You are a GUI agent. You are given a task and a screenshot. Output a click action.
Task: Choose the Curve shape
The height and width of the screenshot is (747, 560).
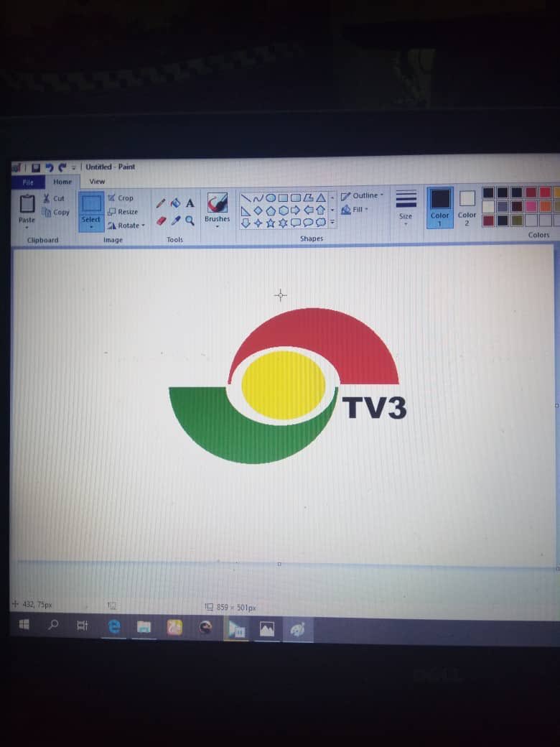pyautogui.click(x=258, y=198)
